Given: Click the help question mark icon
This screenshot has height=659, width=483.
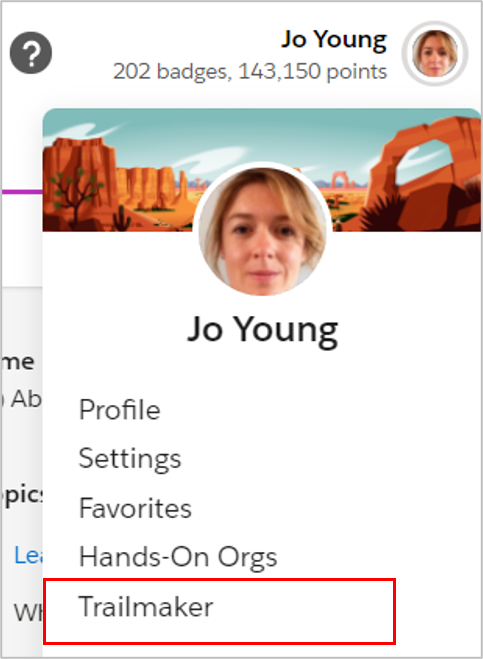Looking at the screenshot, I should click(31, 53).
